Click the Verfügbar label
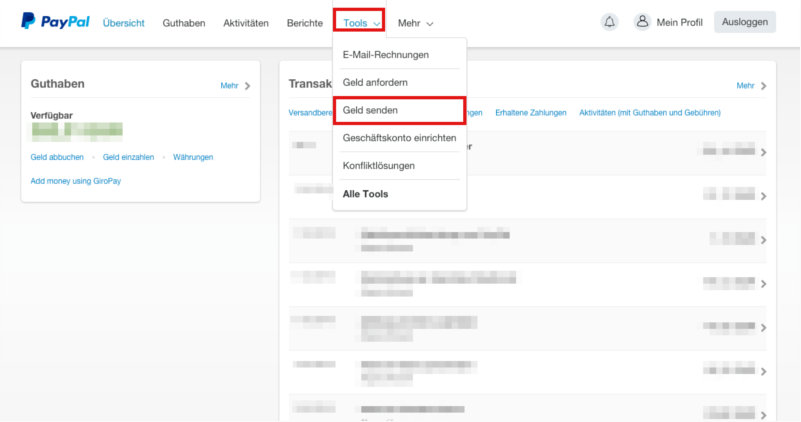The height and width of the screenshot is (422, 801). click(52, 115)
